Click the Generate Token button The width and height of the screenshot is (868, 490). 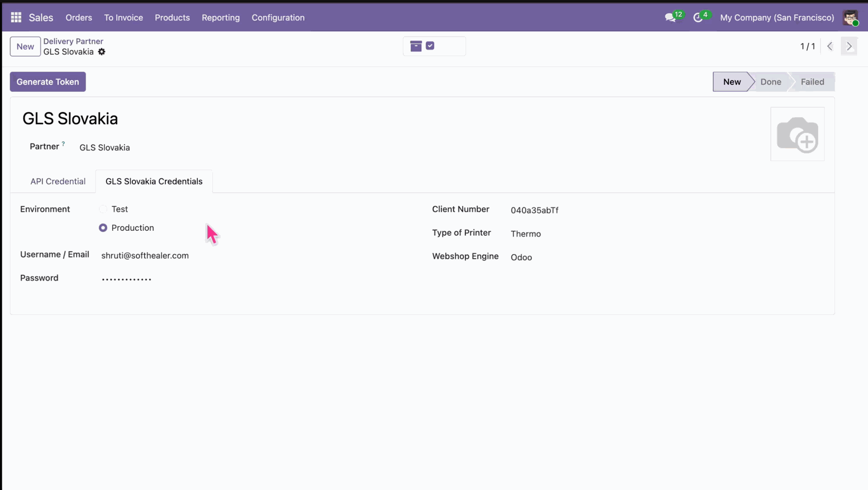(x=48, y=82)
